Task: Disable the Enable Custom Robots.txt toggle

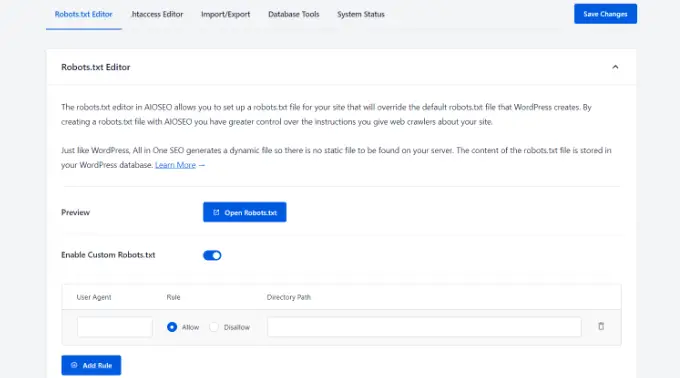Action: pyautogui.click(x=212, y=255)
